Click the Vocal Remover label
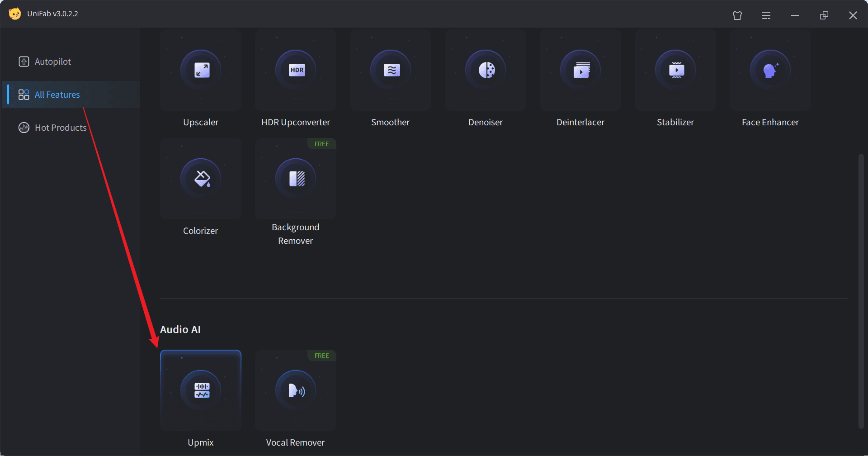This screenshot has width=868, height=456. pos(296,442)
